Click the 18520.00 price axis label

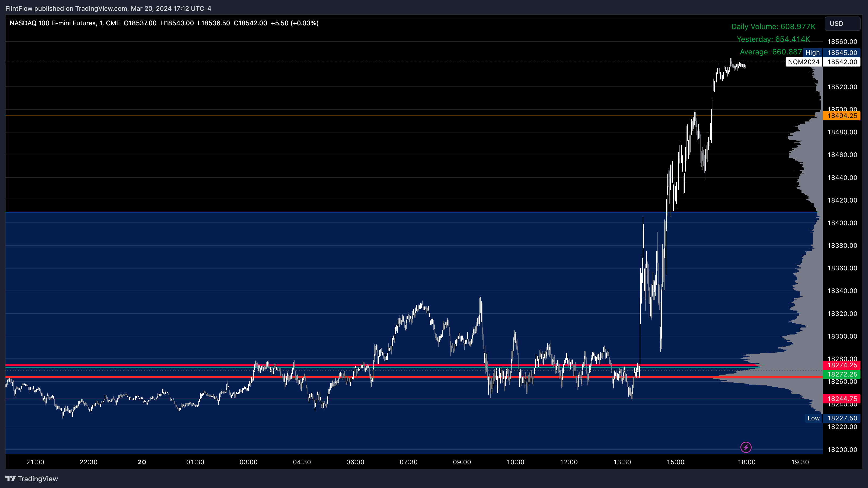842,87
